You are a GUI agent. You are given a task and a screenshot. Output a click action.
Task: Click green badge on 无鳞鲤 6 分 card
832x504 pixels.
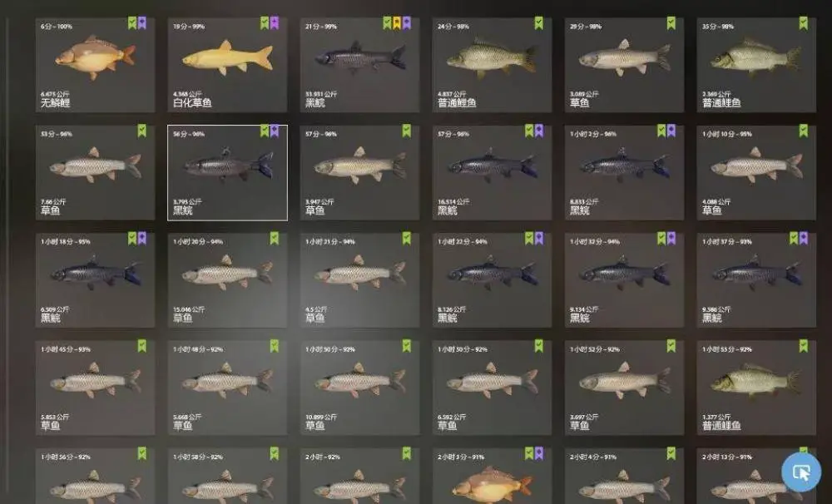click(132, 22)
